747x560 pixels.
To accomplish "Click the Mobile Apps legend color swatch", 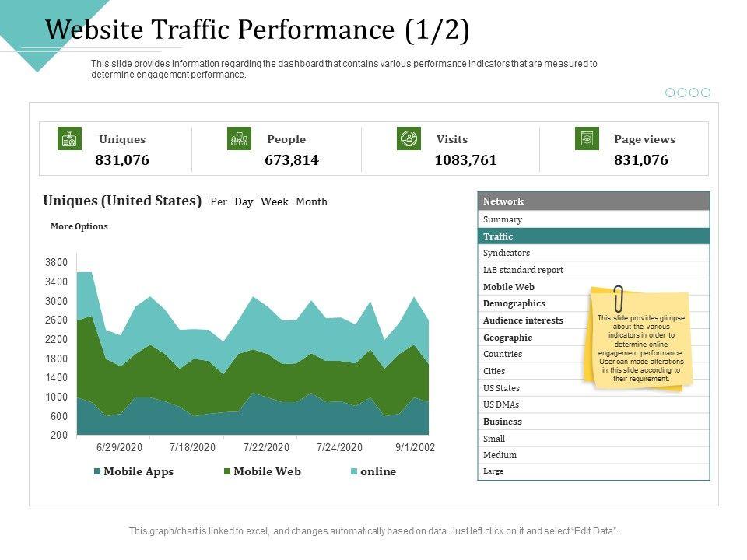I will pos(97,472).
